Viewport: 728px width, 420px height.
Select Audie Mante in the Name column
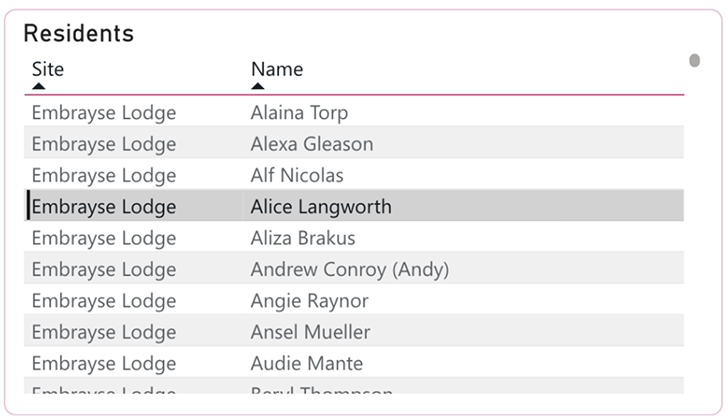coord(306,363)
